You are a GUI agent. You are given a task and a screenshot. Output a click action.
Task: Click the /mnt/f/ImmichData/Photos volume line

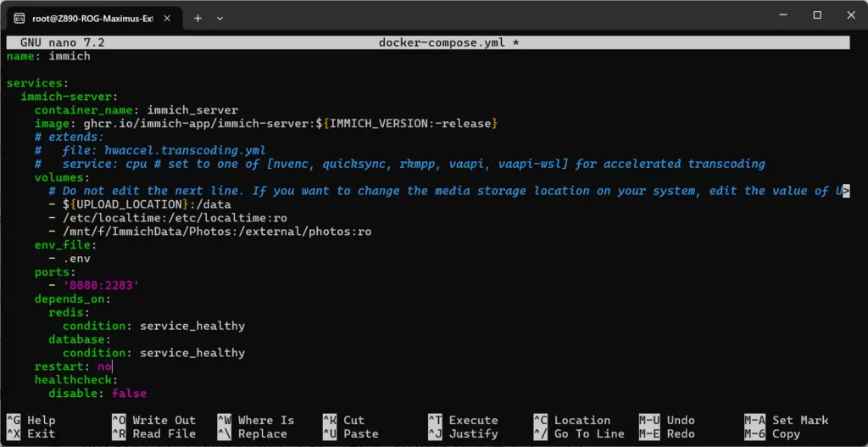point(210,231)
